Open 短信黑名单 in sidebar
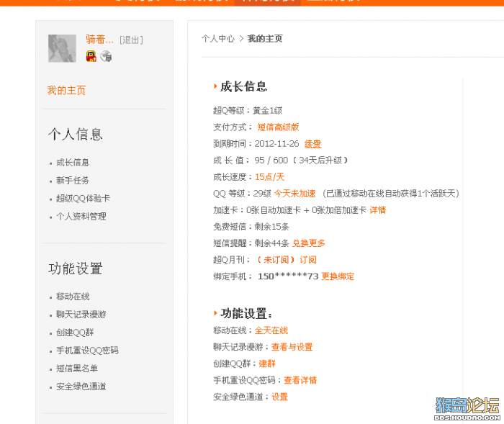 pos(77,369)
